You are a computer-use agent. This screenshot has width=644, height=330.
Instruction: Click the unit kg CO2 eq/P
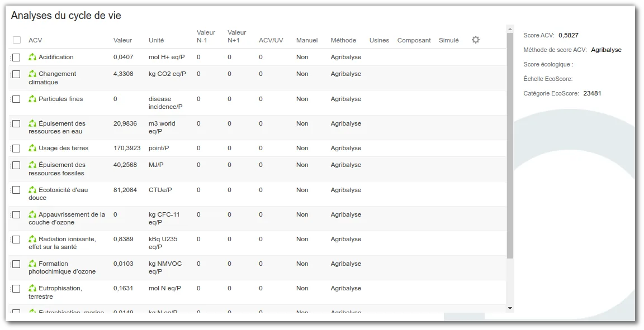(x=167, y=74)
